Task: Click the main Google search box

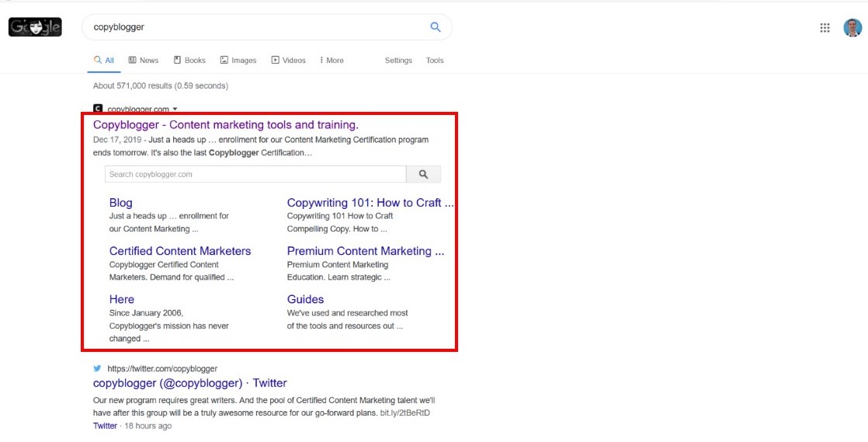Action: click(x=256, y=27)
